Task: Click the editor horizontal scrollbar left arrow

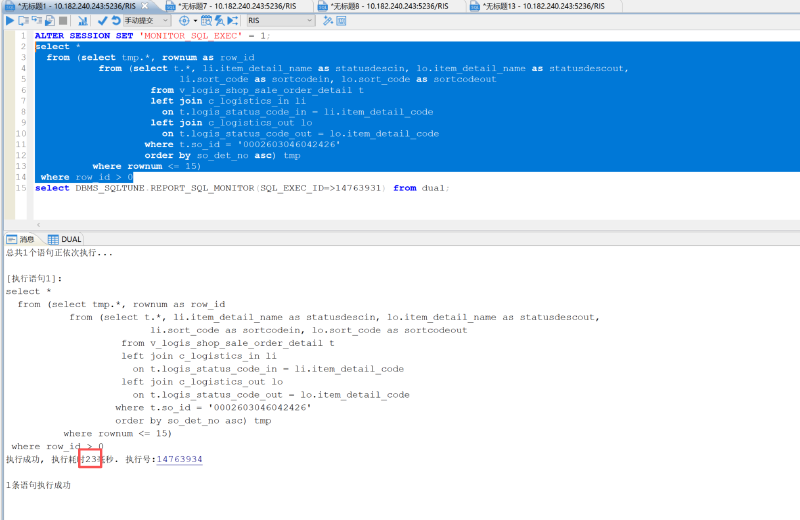Action: [38, 225]
